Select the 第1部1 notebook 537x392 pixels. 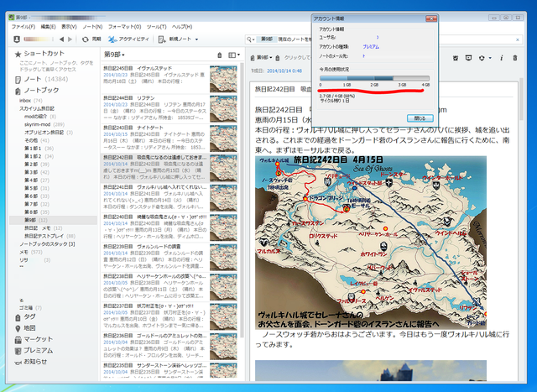coord(39,149)
